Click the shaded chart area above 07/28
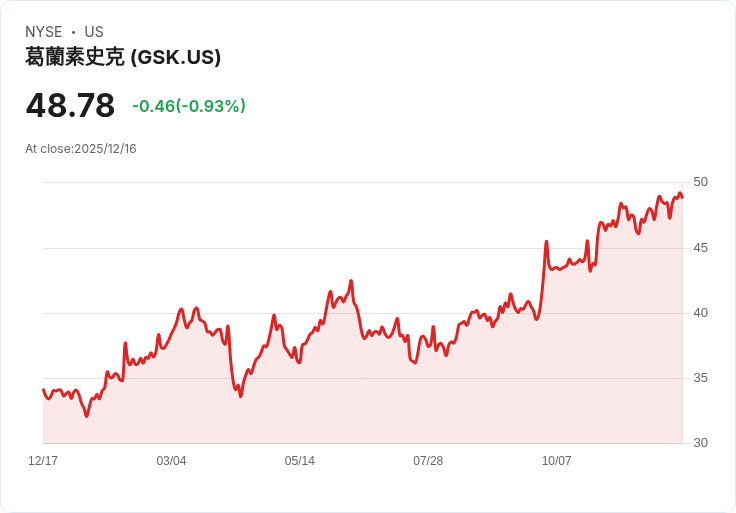Image resolution: width=736 pixels, height=513 pixels. point(428,400)
